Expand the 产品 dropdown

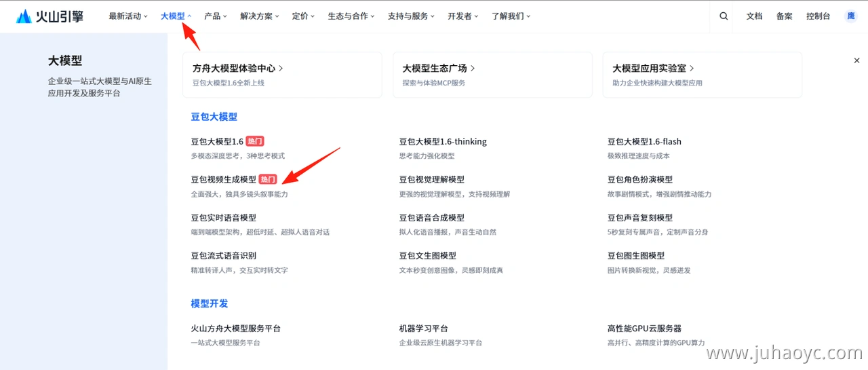click(x=216, y=16)
